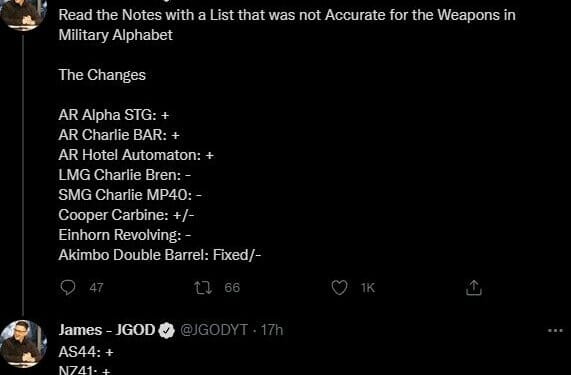Screen dimensions: 571x375
Task: Visit the James - JGOD profile name
Action: pyautogui.click(x=107, y=330)
